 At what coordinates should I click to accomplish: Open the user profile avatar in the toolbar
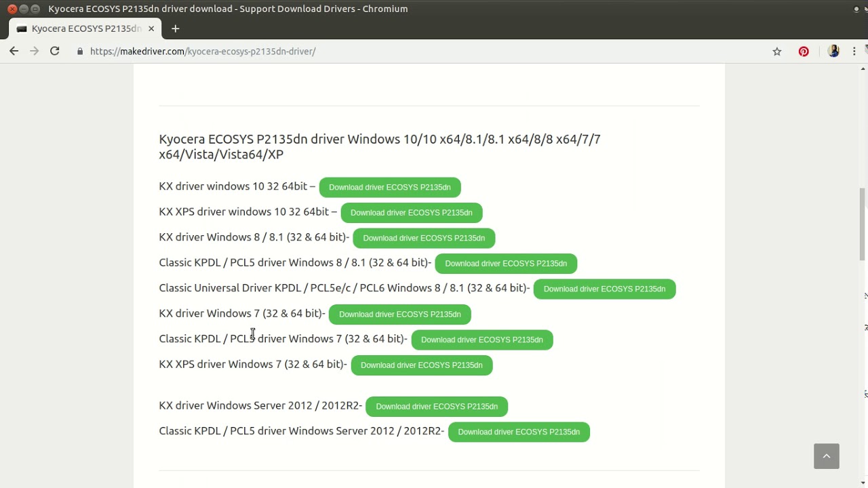pyautogui.click(x=833, y=51)
